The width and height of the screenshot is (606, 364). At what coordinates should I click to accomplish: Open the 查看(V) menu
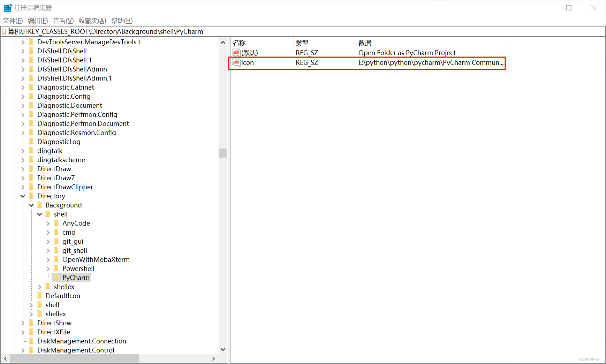[x=63, y=21]
